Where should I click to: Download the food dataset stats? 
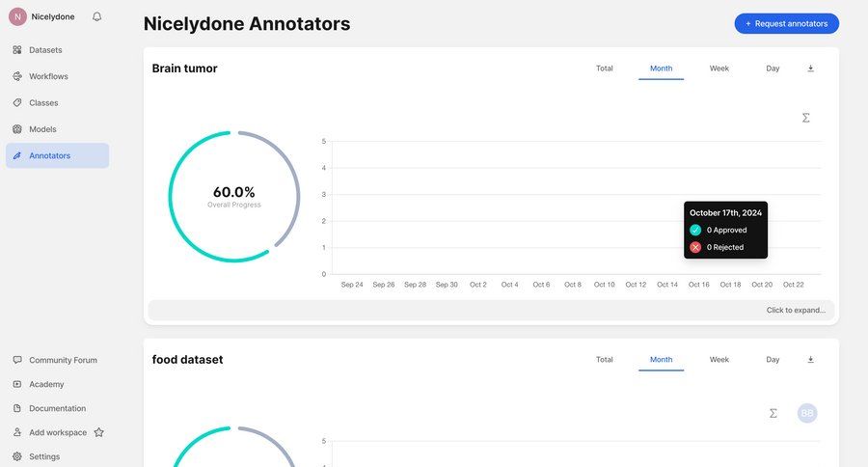810,360
